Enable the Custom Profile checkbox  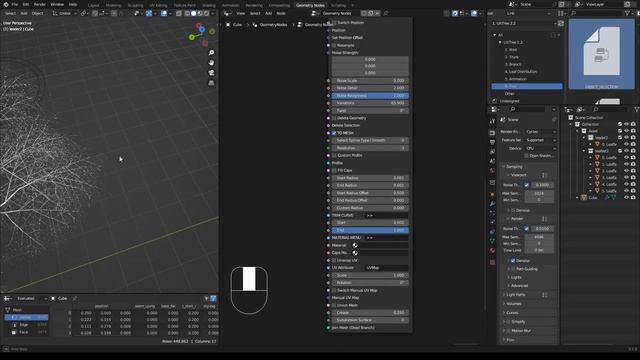pos(334,156)
